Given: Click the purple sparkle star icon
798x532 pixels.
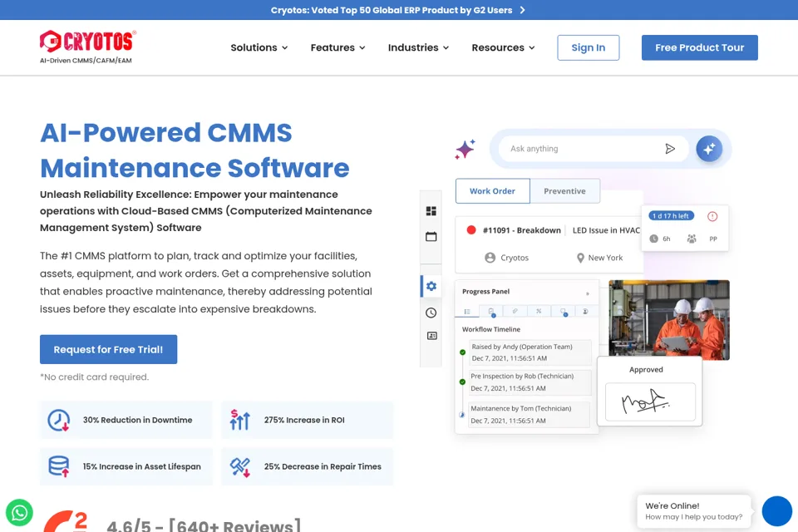Looking at the screenshot, I should coord(465,149).
